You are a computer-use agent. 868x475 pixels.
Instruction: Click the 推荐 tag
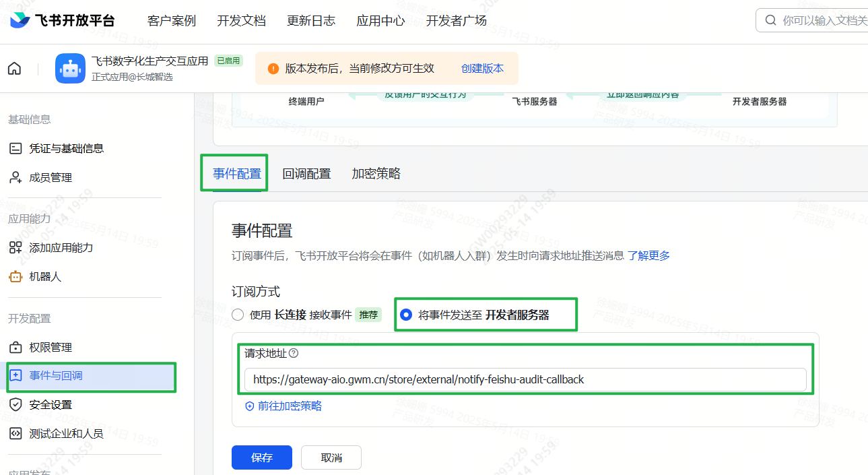coord(368,315)
